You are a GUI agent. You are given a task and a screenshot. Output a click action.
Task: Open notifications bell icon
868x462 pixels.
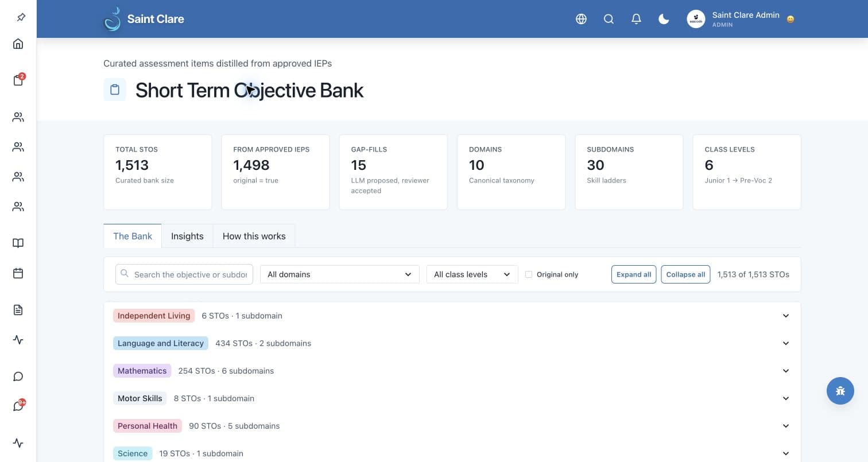pos(636,19)
